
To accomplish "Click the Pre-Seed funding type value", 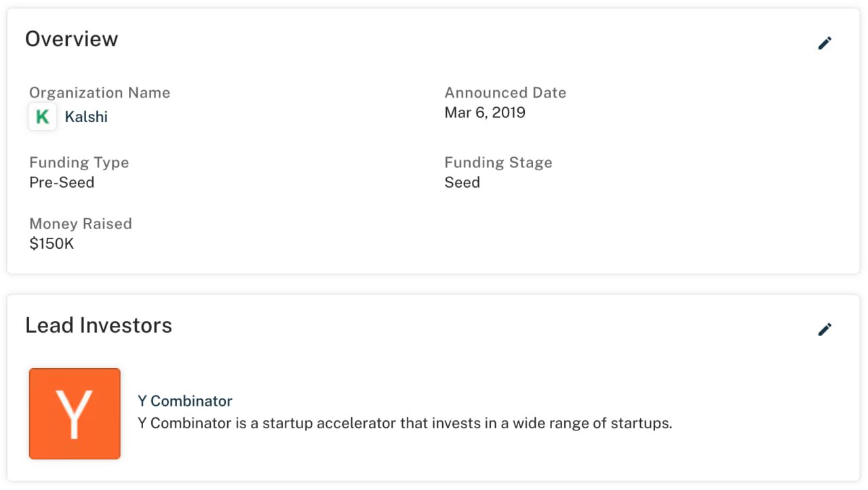I will click(62, 182).
